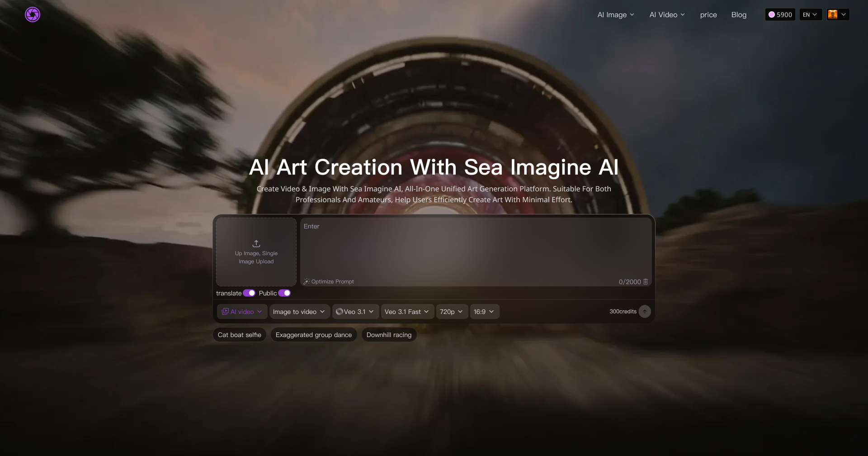Switch language with the EN dropdown
This screenshot has width=868, height=456.
(811, 14)
